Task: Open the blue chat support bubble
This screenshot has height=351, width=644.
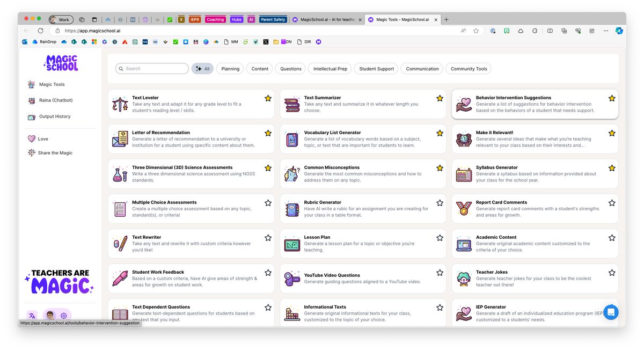Action: click(x=611, y=312)
